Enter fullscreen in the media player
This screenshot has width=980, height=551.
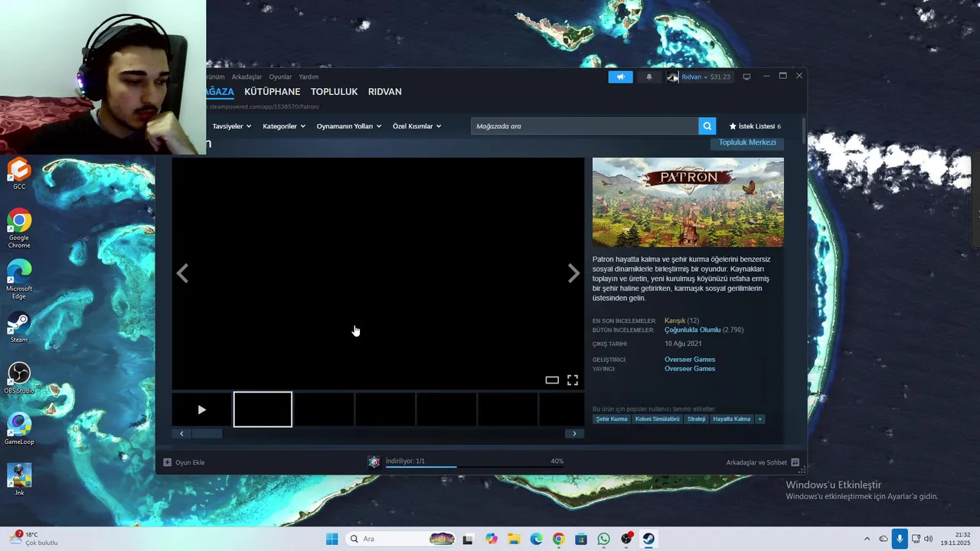(x=573, y=380)
